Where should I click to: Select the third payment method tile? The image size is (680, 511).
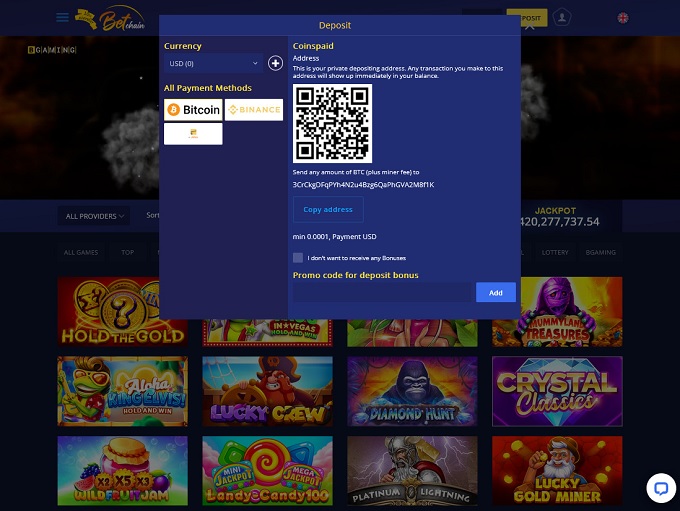193,134
